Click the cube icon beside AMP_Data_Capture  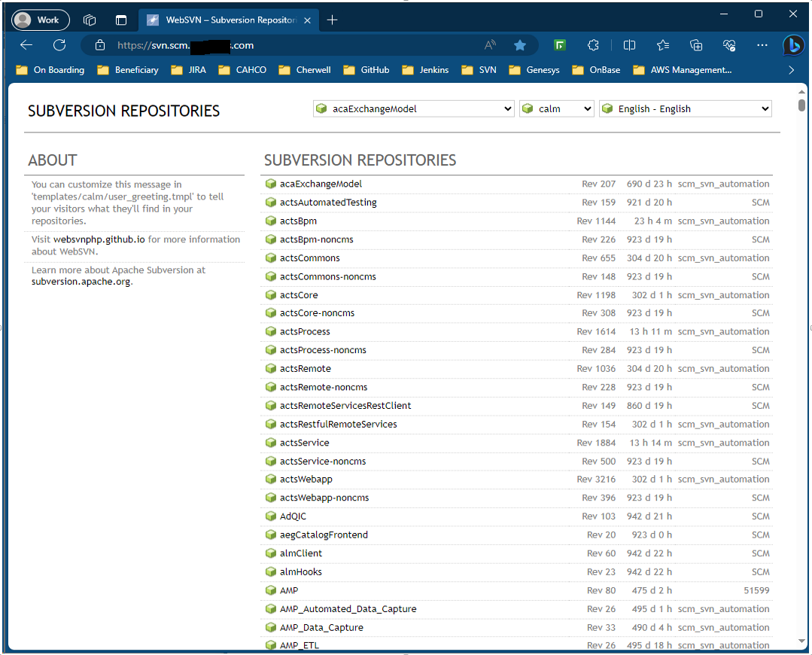[x=270, y=627]
